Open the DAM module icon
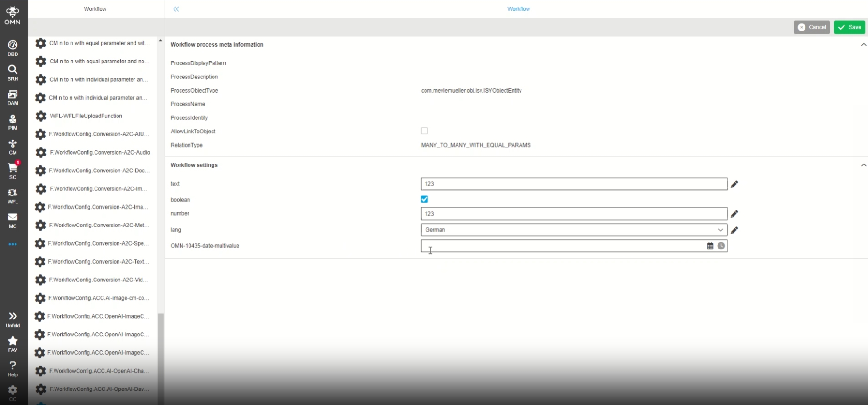Image resolution: width=868 pixels, height=405 pixels. tap(13, 97)
